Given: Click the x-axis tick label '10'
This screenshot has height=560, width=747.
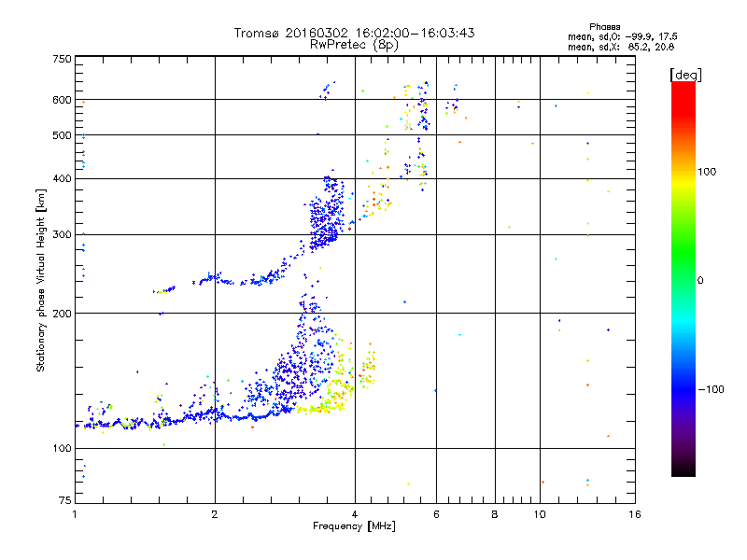Looking at the screenshot, I should [540, 514].
